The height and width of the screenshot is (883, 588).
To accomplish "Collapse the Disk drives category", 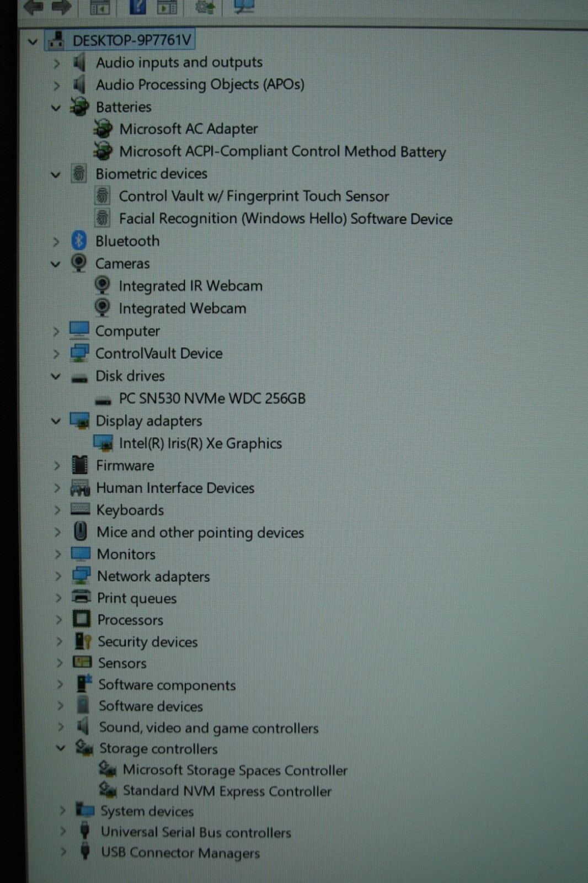I will (56, 376).
